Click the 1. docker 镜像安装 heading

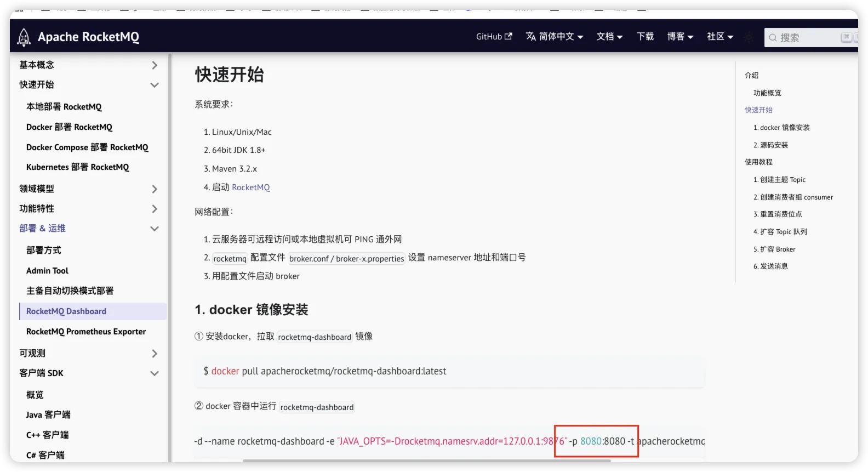252,310
